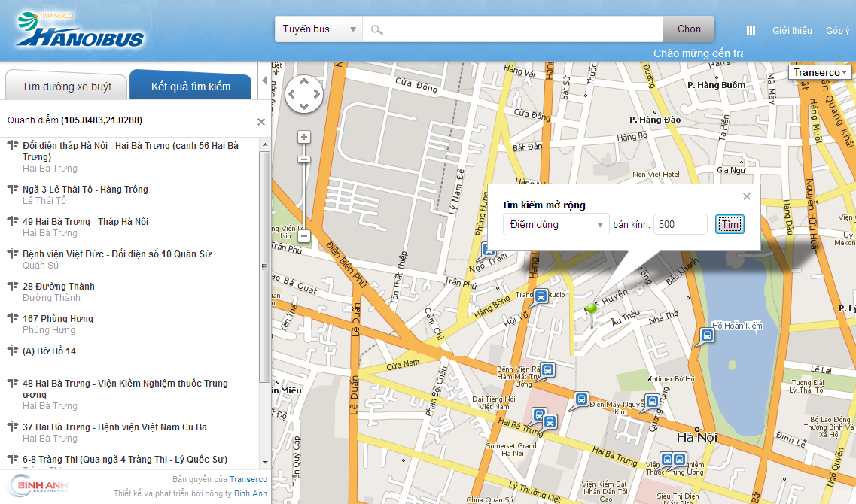
Task: Click the map zoom slider handle
Action: 304,159
